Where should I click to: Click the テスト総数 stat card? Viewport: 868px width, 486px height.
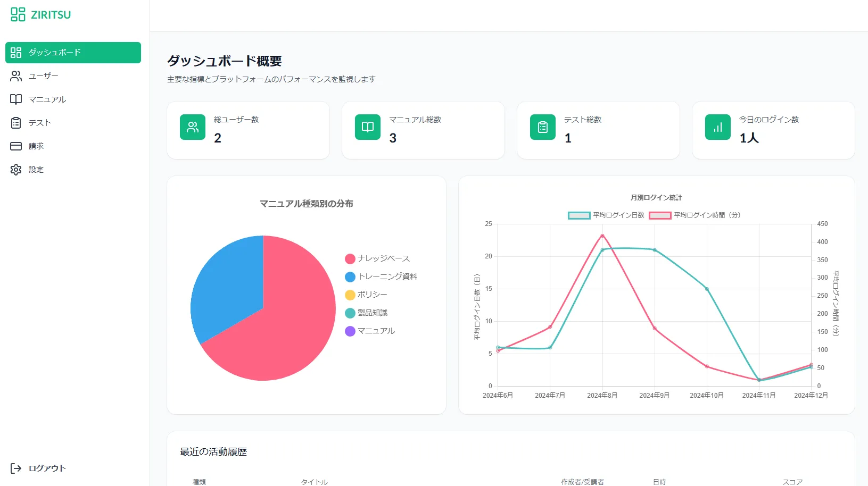point(598,130)
